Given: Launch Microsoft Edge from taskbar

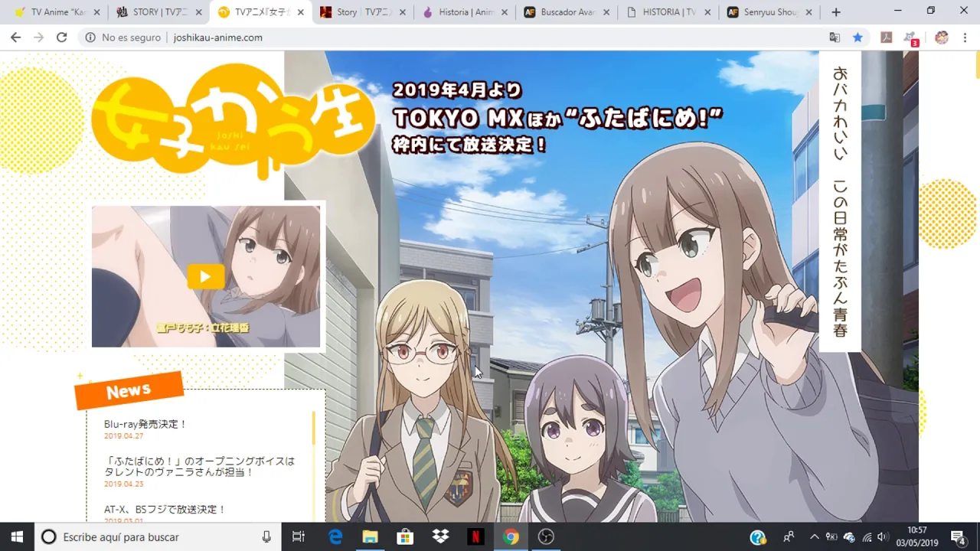Looking at the screenshot, I should [x=335, y=536].
